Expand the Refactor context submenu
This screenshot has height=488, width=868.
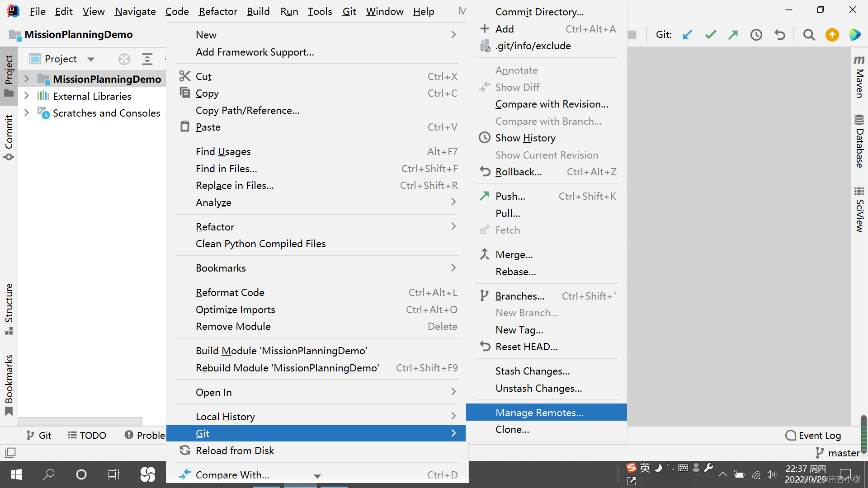pyautogui.click(x=316, y=227)
